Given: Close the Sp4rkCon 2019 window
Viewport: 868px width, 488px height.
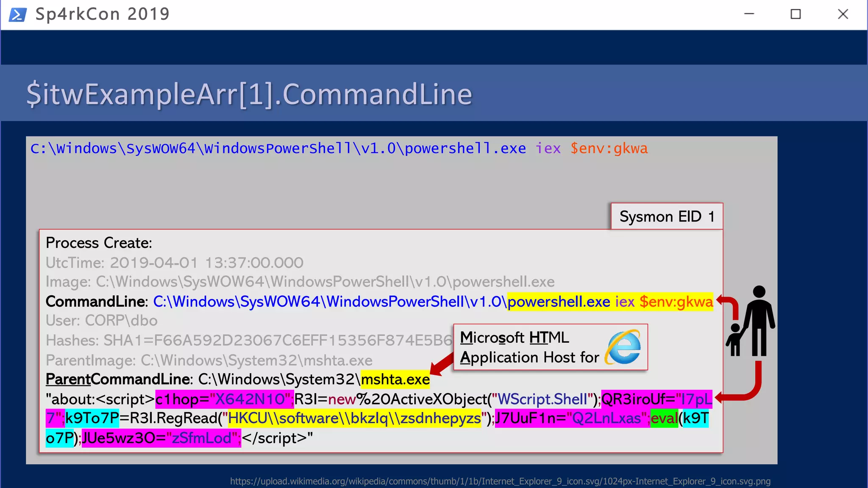Looking at the screenshot, I should 843,14.
